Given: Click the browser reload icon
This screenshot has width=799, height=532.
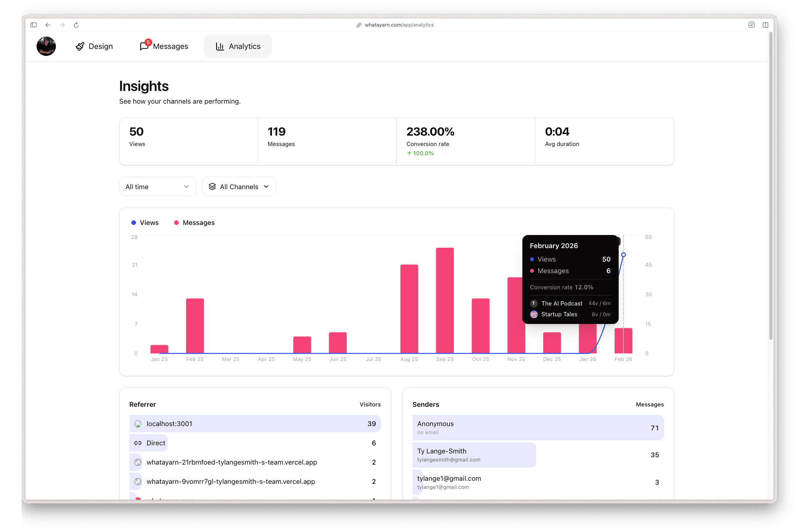Looking at the screenshot, I should point(76,25).
